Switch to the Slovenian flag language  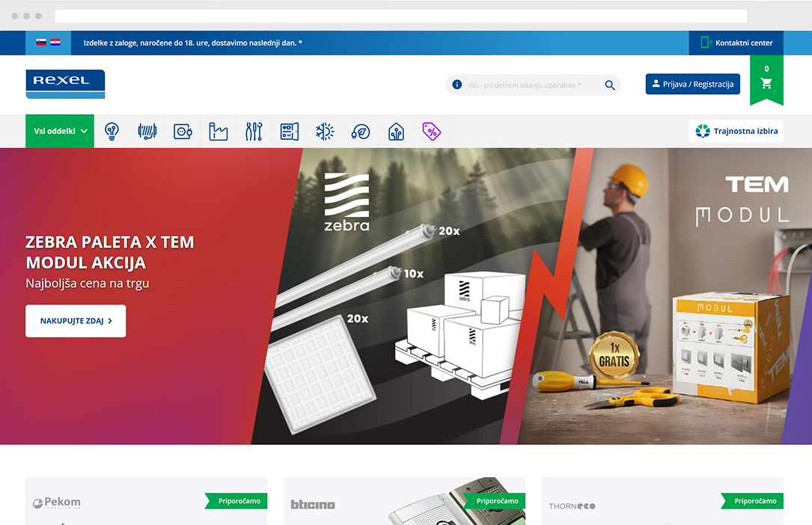[x=41, y=43]
